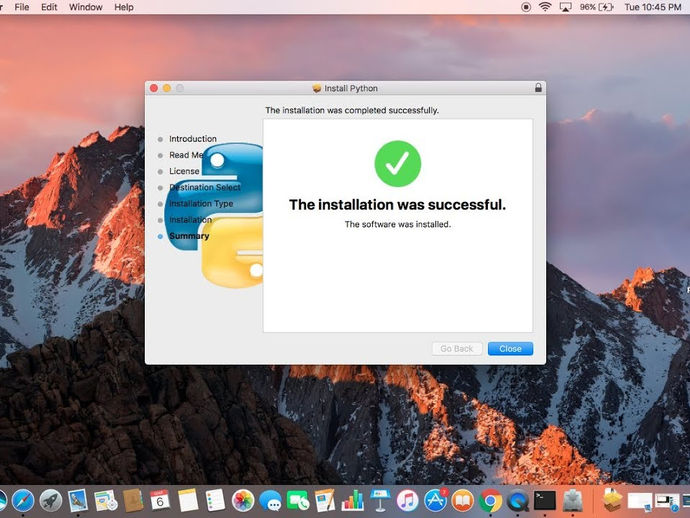Screen dimensions: 690x518
Task: Open the Mail stamp icon in dock
Action: tap(78, 500)
